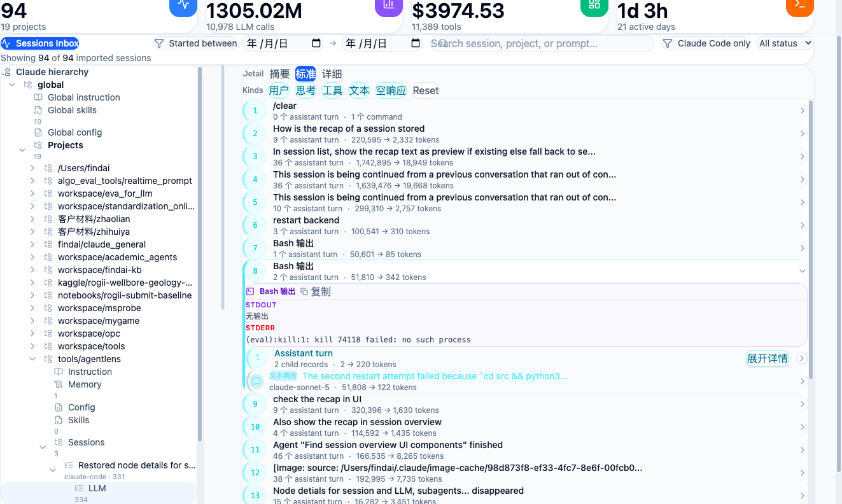Collapse the global tree node
Viewport: 842px width, 504px height.
[x=12, y=85]
